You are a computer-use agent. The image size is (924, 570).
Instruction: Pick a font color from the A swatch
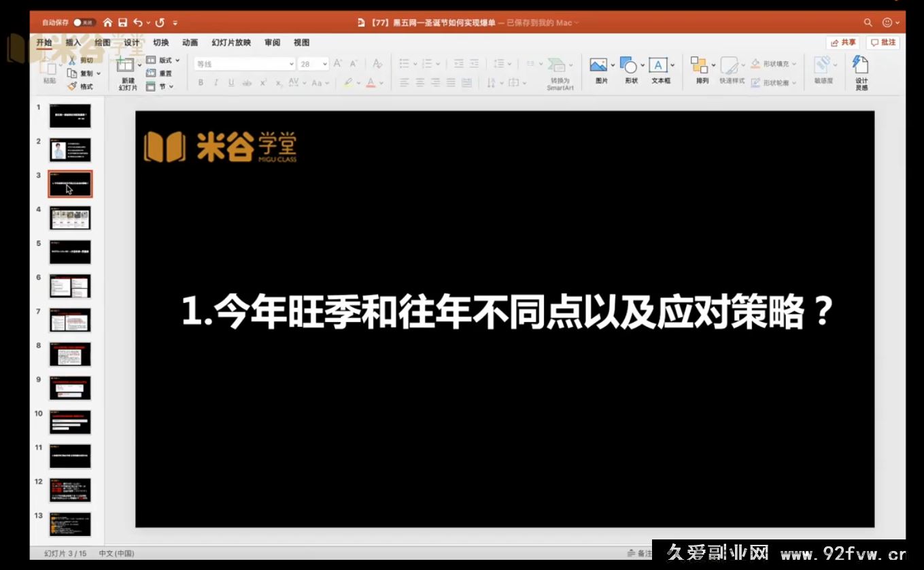(x=371, y=83)
